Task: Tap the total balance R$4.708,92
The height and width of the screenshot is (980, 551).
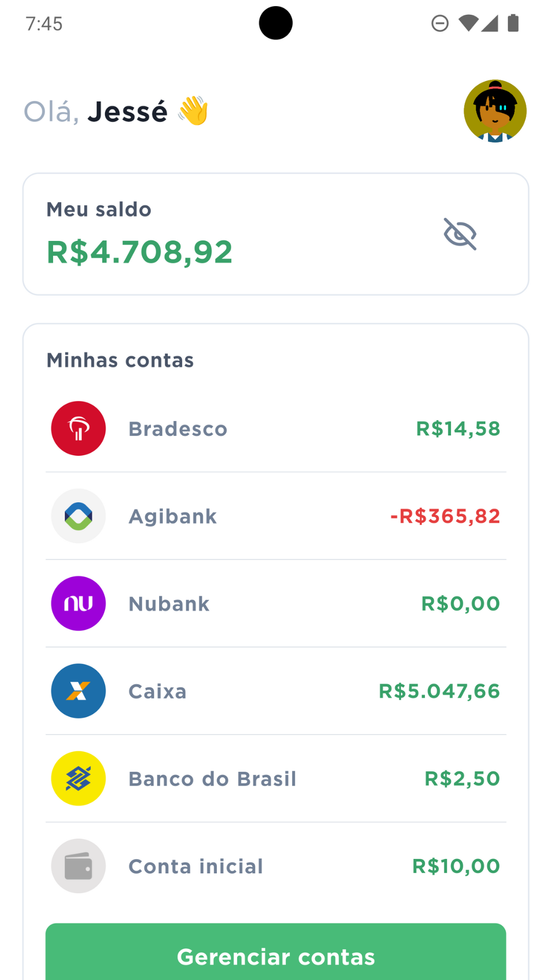Action: pos(140,252)
